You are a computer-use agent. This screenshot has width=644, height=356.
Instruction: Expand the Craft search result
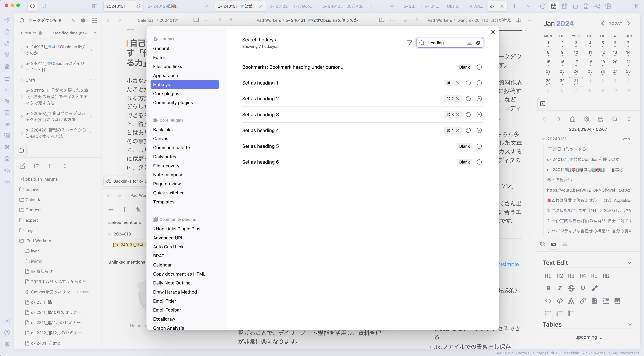click(x=22, y=80)
